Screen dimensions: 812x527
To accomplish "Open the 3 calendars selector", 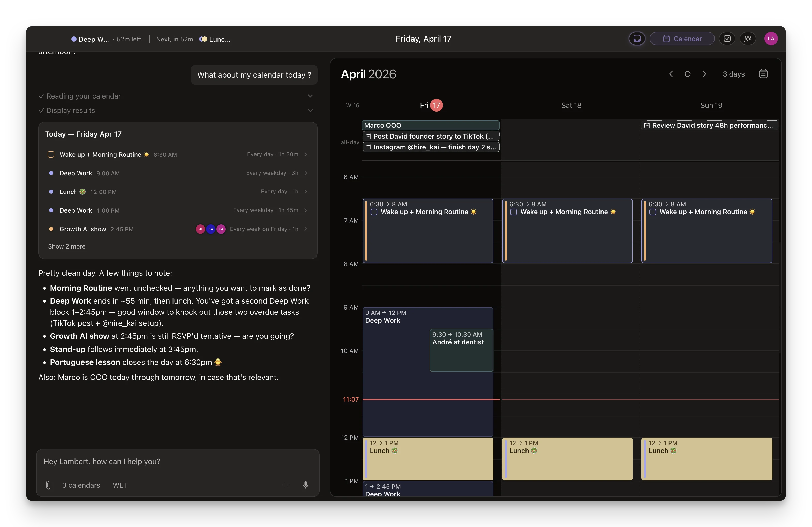I will click(81, 485).
